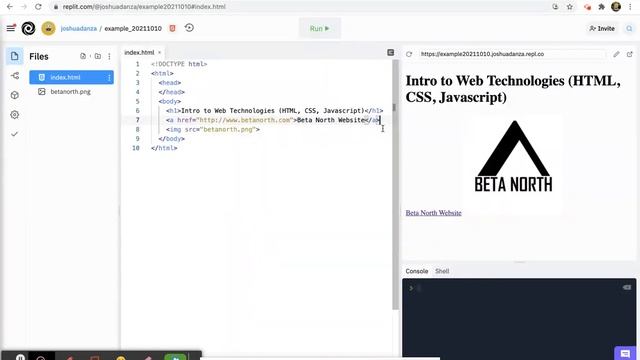640x360 pixels.
Task: Clear the console with the clear icon
Action: pos(627,287)
